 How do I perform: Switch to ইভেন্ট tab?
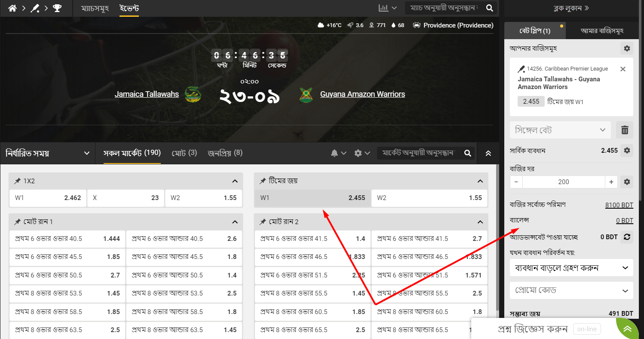click(x=129, y=8)
